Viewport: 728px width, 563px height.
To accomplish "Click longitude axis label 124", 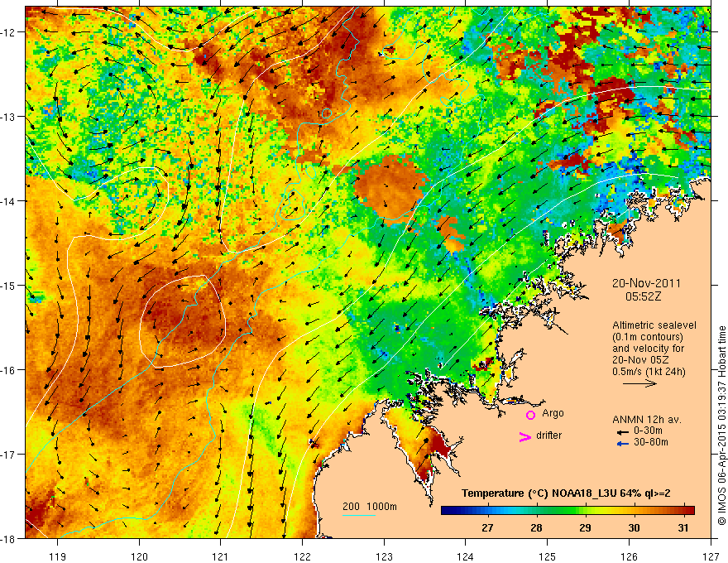I will click(466, 556).
